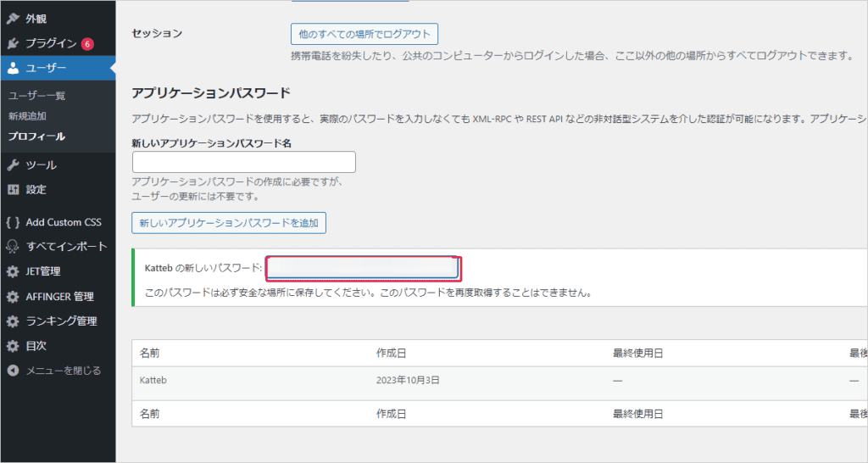Click 2023年10月3日 creation date cell
The height and width of the screenshot is (463, 868).
click(x=408, y=381)
